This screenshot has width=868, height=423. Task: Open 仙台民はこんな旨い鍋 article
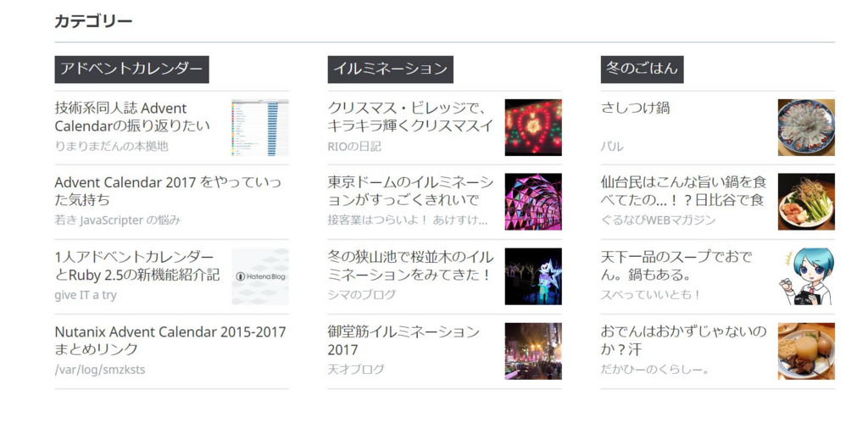(682, 191)
